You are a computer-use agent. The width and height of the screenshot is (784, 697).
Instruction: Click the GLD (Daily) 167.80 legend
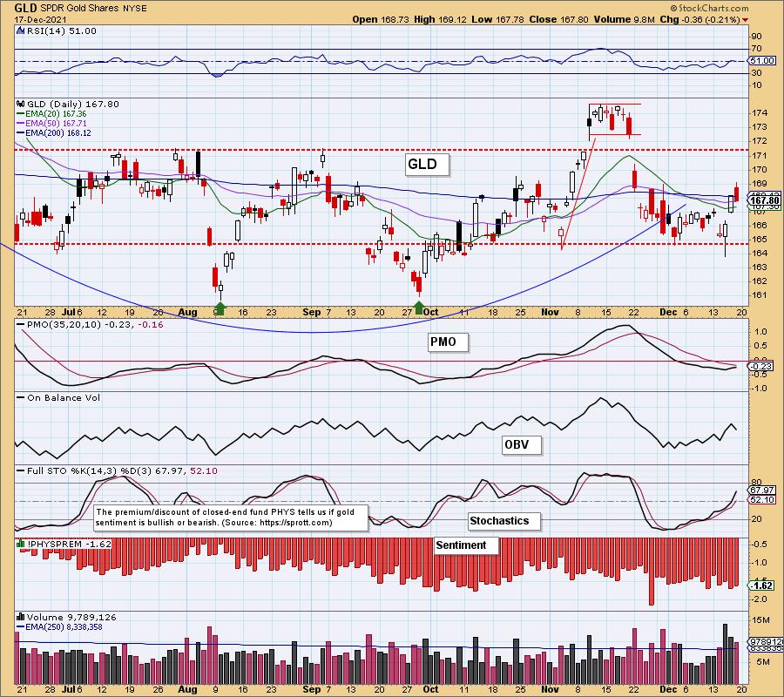click(x=73, y=104)
